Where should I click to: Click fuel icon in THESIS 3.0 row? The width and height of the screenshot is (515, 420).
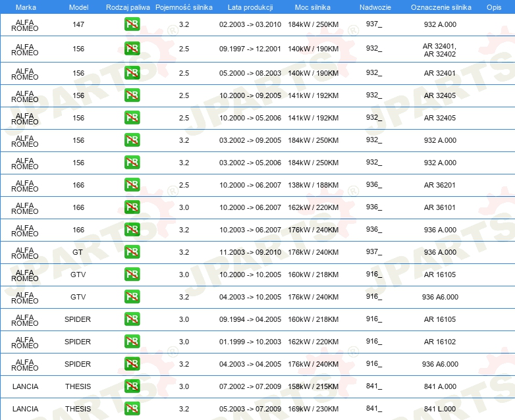click(x=132, y=386)
